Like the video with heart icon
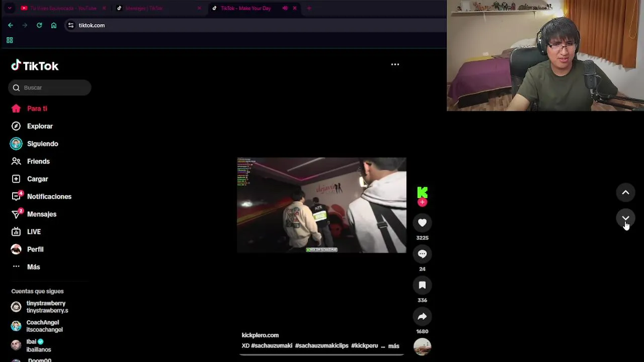Image resolution: width=644 pixels, height=362 pixels. click(422, 223)
